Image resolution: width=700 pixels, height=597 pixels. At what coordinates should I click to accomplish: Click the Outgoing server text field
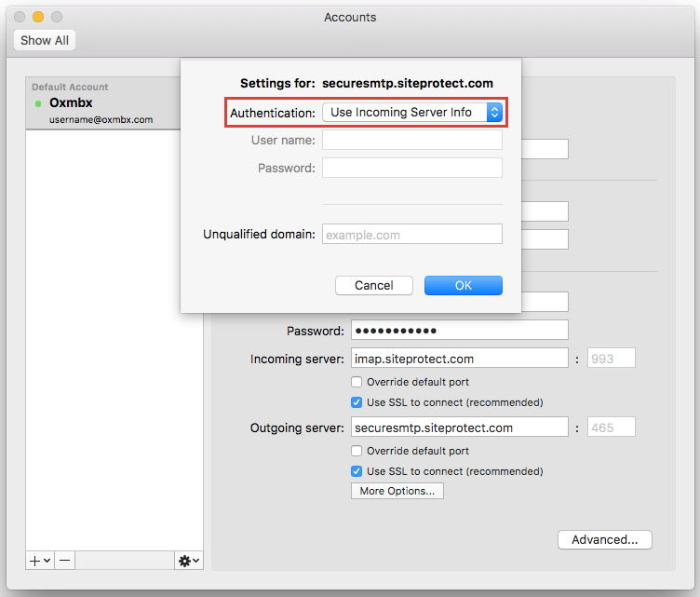point(459,427)
